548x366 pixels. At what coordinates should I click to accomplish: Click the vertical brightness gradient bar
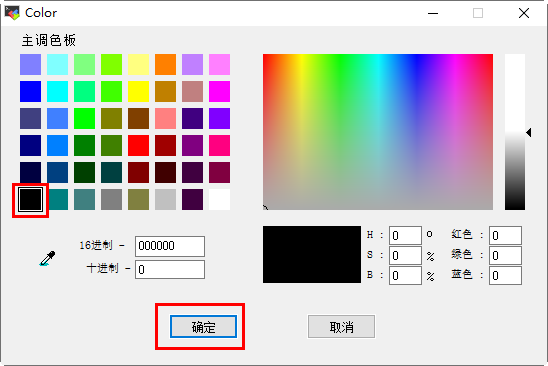pos(515,132)
